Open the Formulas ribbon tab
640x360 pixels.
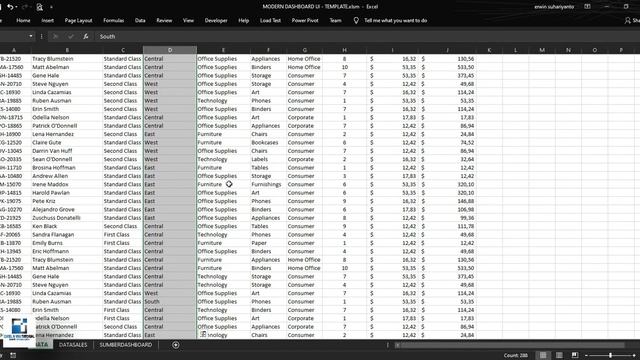tap(113, 20)
